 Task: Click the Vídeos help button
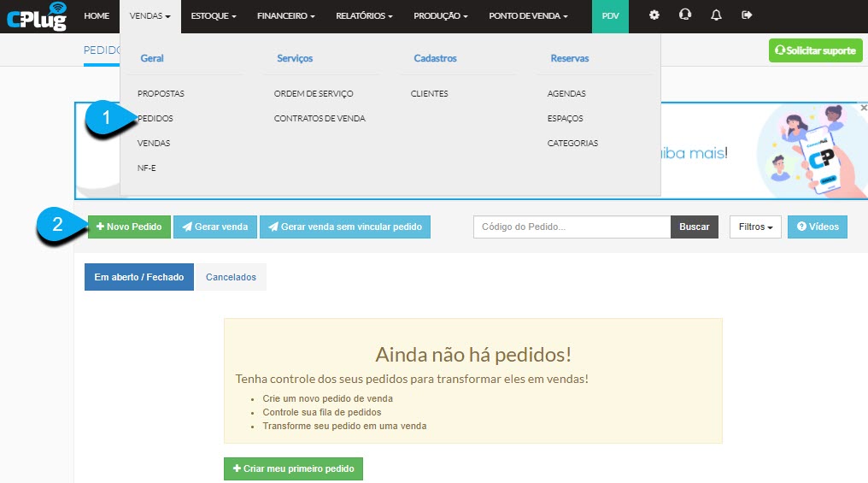817,227
